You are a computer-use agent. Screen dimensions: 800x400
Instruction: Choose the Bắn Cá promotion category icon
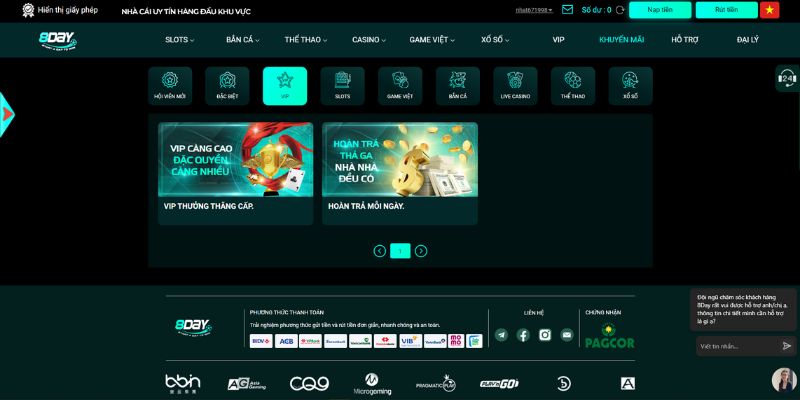pyautogui.click(x=458, y=86)
